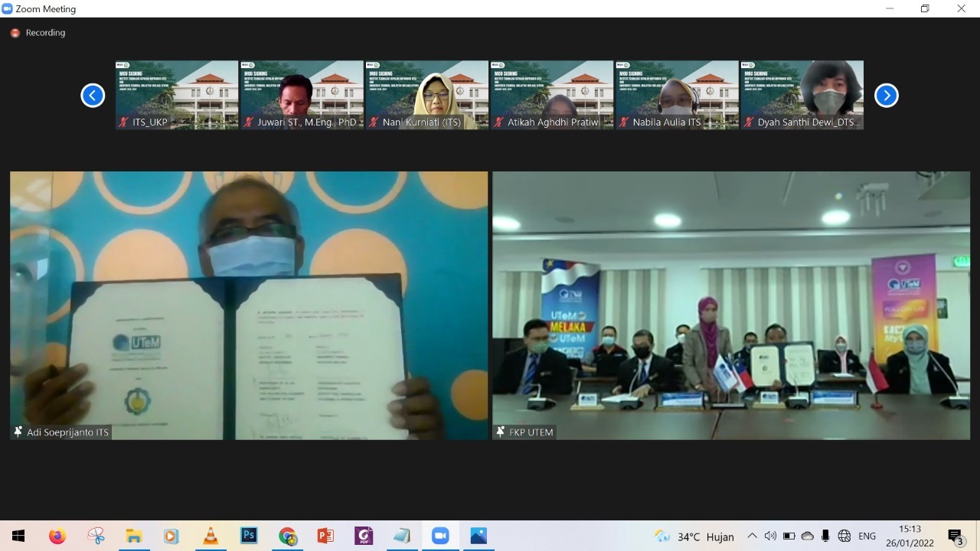Click Zoom Meeting shield icon in title bar

(x=8, y=9)
